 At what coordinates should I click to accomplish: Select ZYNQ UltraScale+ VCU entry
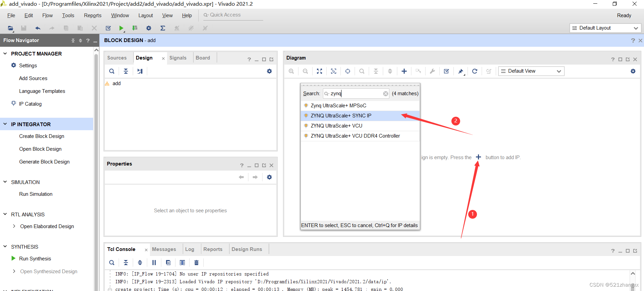coord(360,126)
